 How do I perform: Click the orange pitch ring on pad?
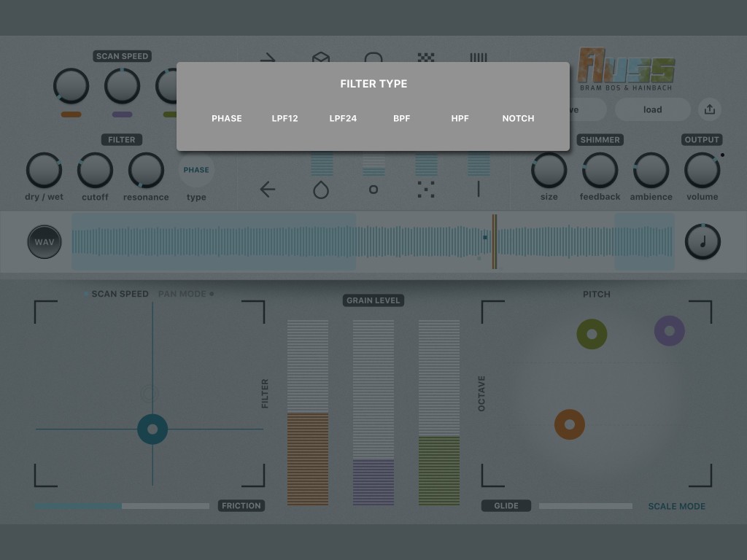point(570,424)
